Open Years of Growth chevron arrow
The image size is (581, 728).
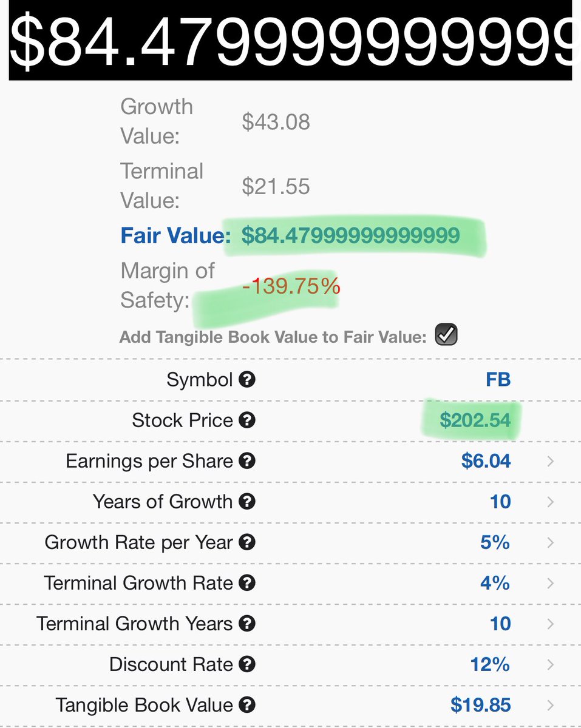[x=550, y=502]
